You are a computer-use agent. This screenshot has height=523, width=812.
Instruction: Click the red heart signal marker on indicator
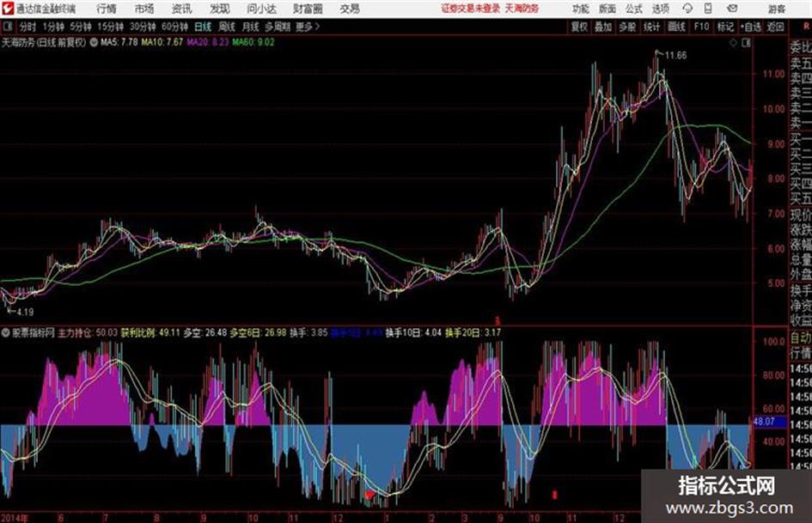coord(369,496)
